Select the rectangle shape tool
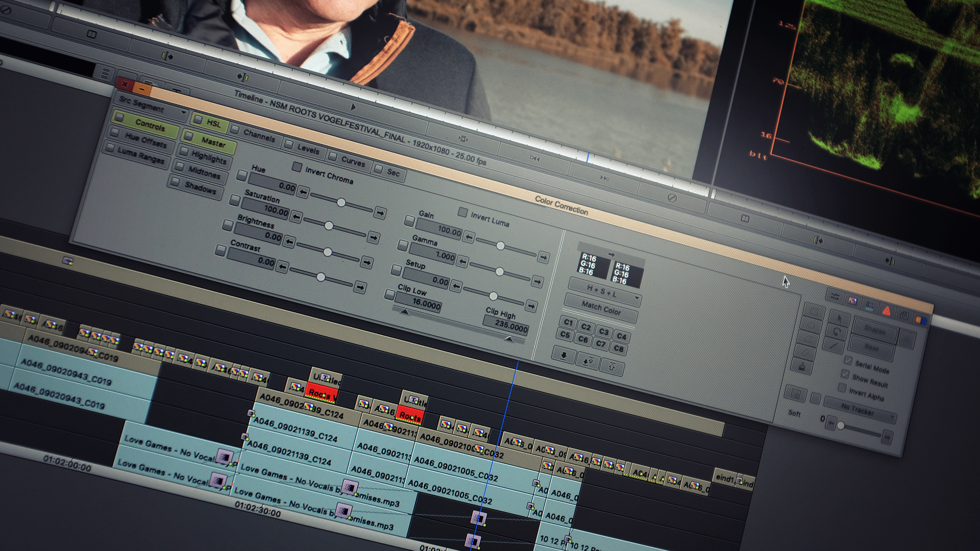Screen dimensions: 980x551 tap(814, 310)
